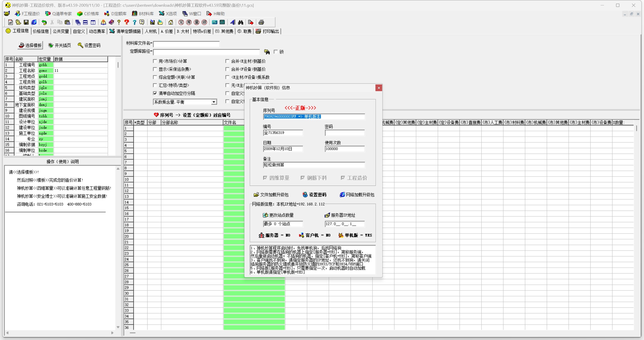Click the binoculars find icon
Image resolution: width=644 pixels, height=340 pixels.
tap(241, 22)
